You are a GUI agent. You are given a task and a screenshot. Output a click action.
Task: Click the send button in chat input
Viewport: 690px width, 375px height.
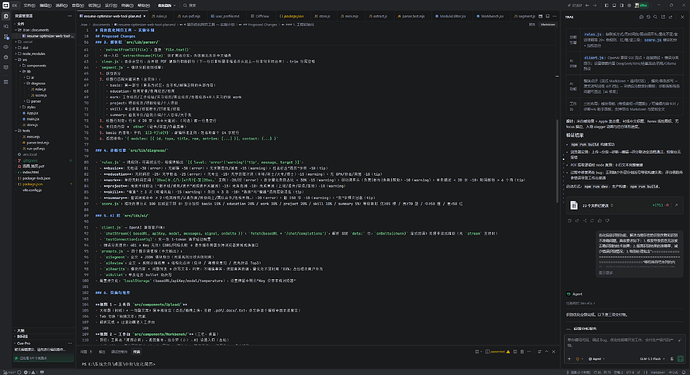[x=680, y=359]
